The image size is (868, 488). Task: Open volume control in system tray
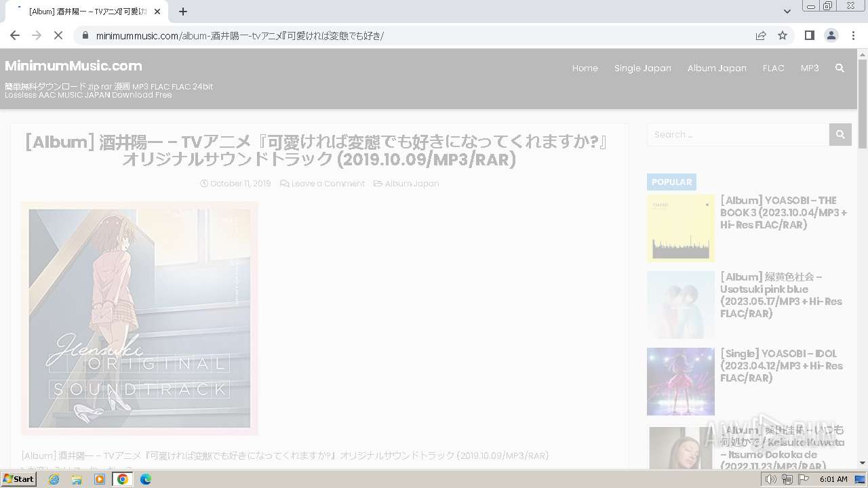point(771,479)
